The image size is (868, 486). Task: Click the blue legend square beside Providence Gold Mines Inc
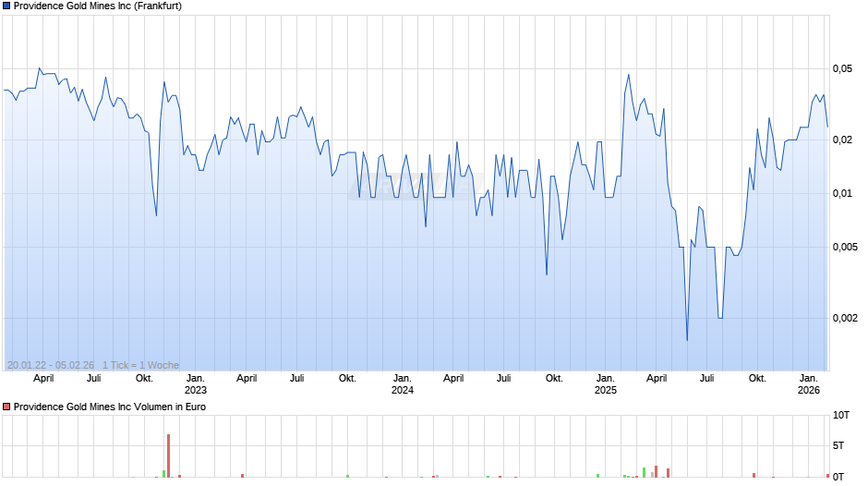[x=6, y=6]
